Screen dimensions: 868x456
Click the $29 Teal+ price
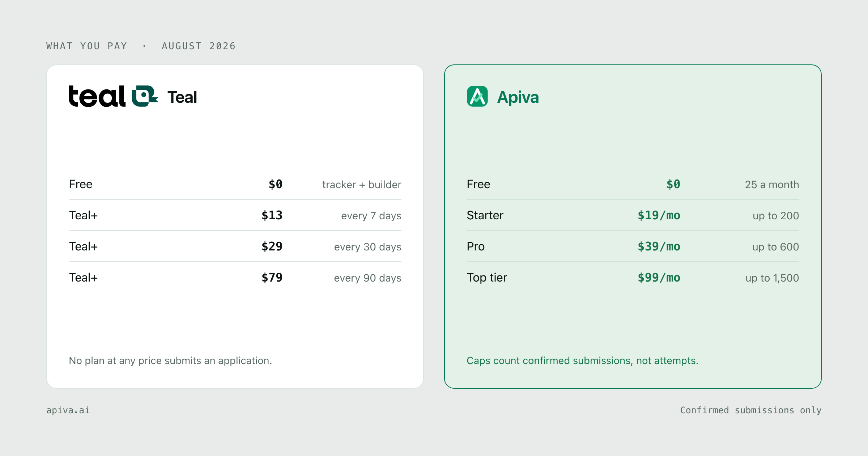(272, 246)
